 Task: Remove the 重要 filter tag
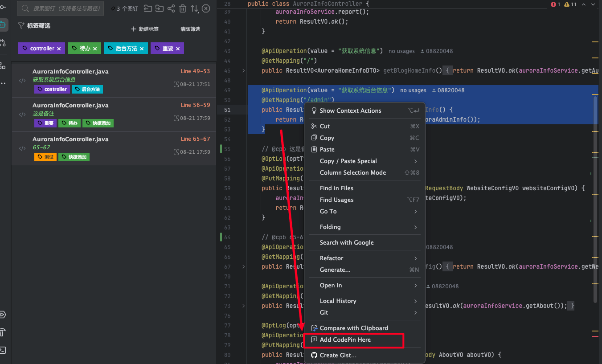(178, 49)
